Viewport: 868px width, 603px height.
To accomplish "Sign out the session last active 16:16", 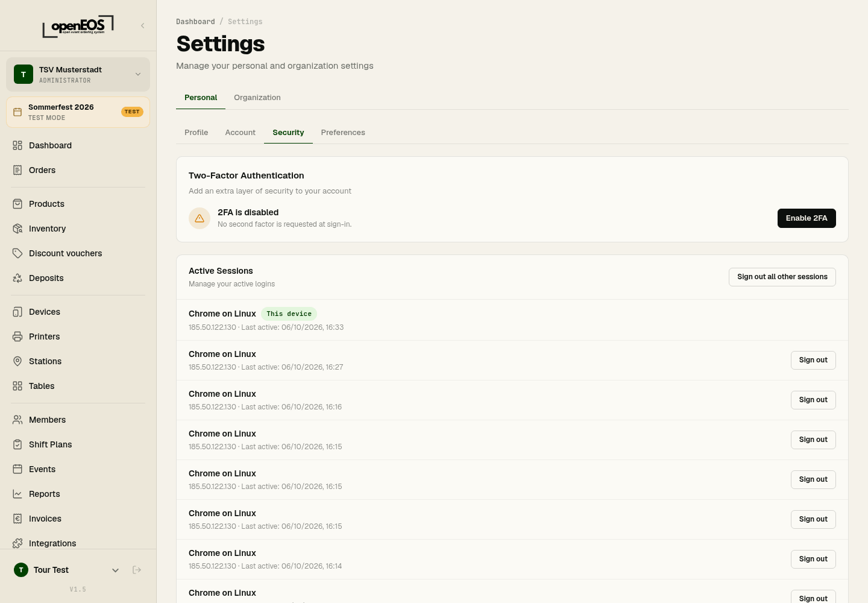I will [813, 400].
